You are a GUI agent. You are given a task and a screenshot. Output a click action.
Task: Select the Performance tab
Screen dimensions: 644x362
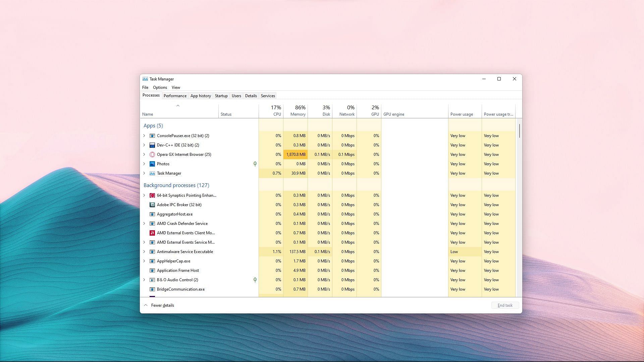[175, 96]
